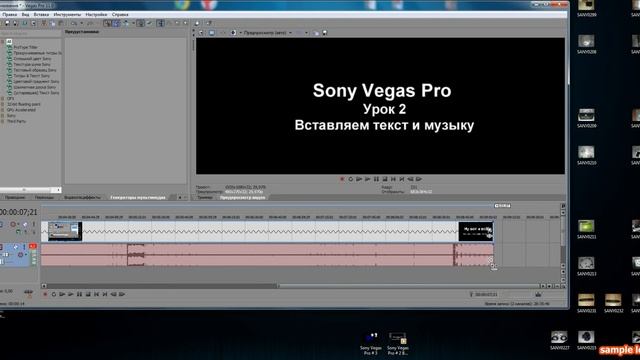Image resolution: width=640 pixels, height=360 pixels.
Task: Expand the GPU Accelerated tree node
Action: (2, 110)
